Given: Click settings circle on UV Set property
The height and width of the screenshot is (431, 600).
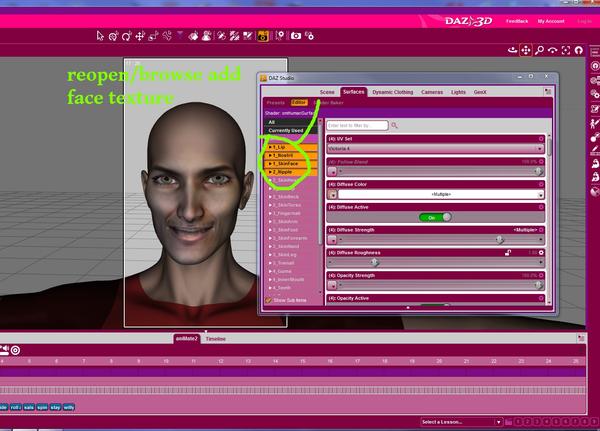Looking at the screenshot, I should (x=541, y=139).
